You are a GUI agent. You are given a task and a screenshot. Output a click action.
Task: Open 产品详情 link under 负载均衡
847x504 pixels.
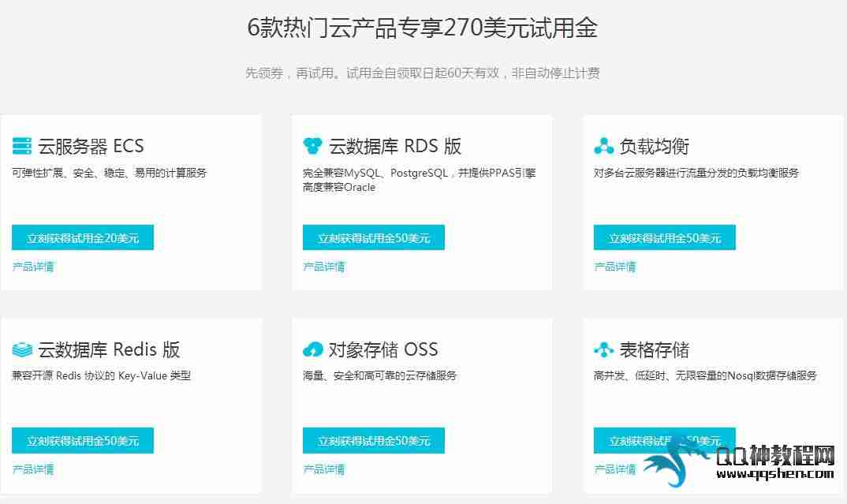[x=614, y=267]
